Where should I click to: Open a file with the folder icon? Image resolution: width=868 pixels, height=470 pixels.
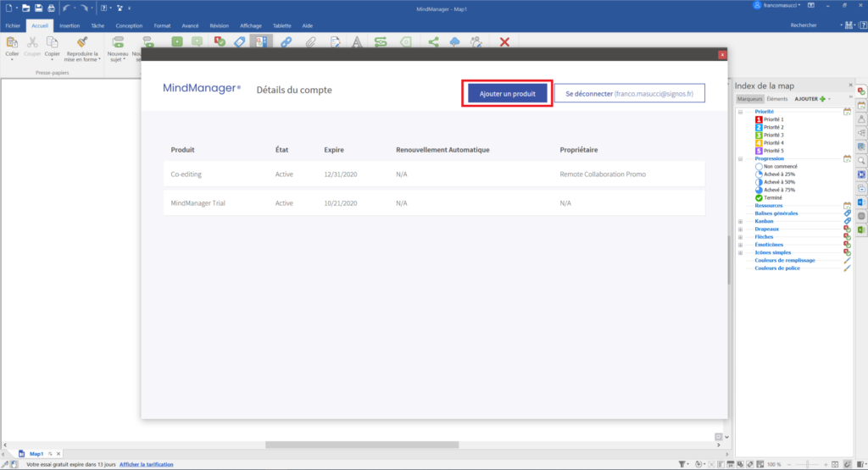(x=25, y=8)
